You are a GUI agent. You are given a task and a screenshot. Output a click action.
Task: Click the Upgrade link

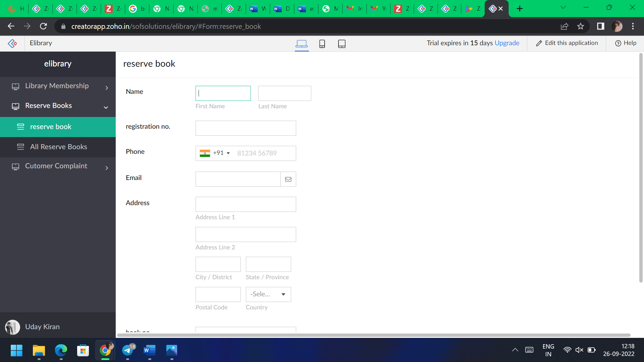[x=507, y=43]
